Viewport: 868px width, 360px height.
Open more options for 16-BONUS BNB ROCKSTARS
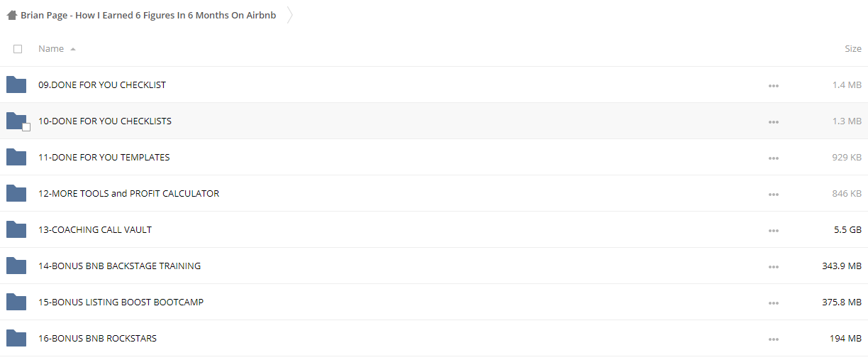coord(774,339)
